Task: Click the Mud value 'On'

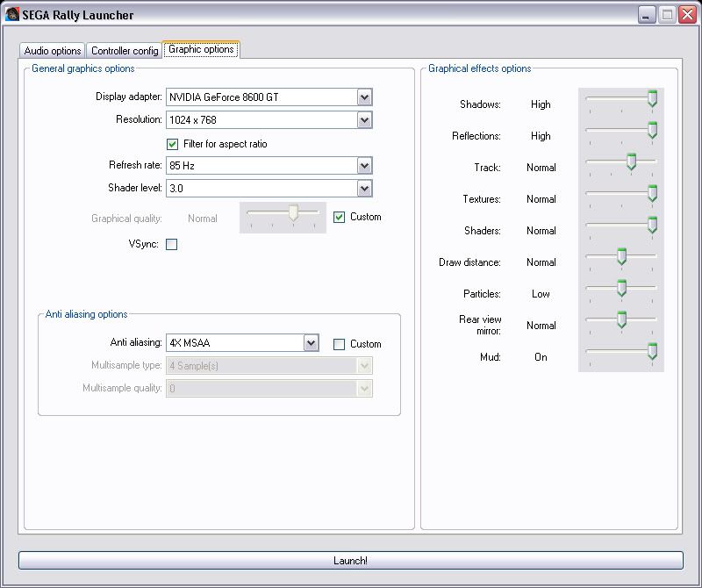Action: (x=541, y=357)
